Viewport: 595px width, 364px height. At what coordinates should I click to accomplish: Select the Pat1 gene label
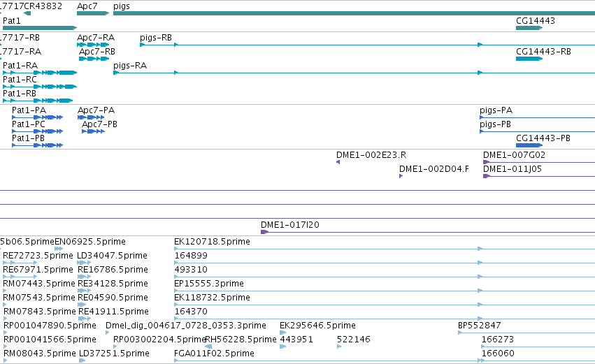pos(12,20)
